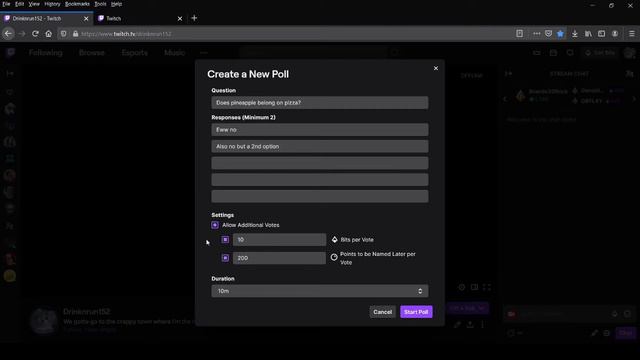
Task: Open the Help menu
Action: click(116, 4)
